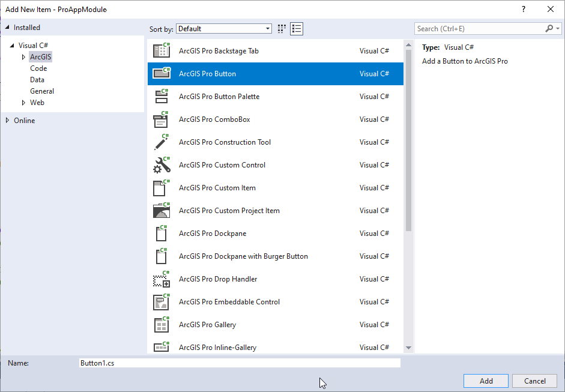This screenshot has height=392, width=565.
Task: Select the ArcGIS Pro Gallery icon
Action: [161, 325]
